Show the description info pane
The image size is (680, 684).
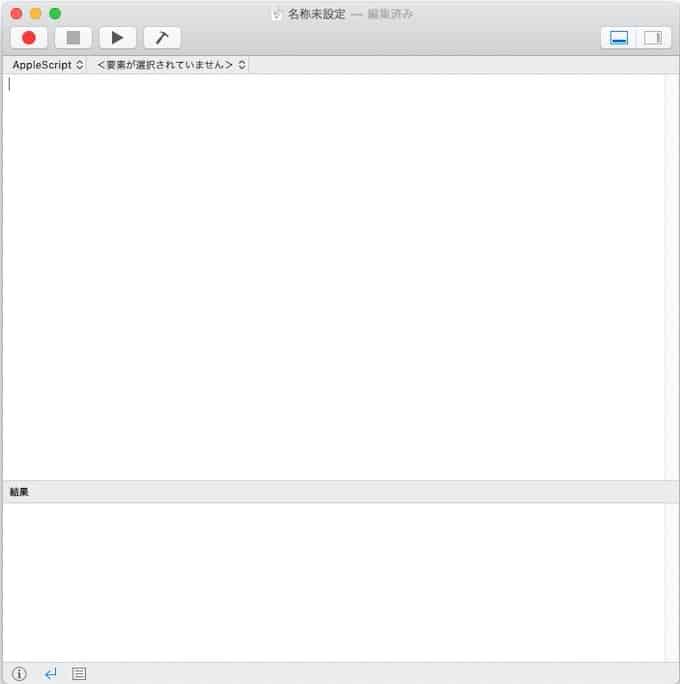coord(19,673)
